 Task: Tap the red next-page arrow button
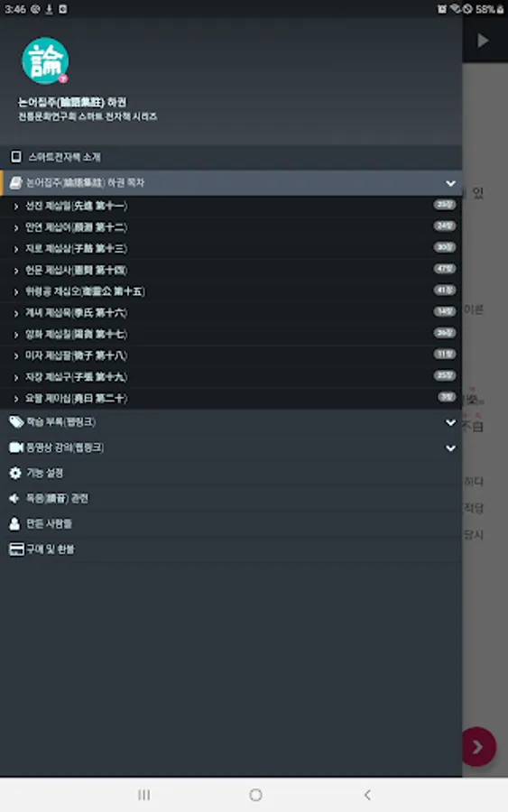[x=477, y=746]
